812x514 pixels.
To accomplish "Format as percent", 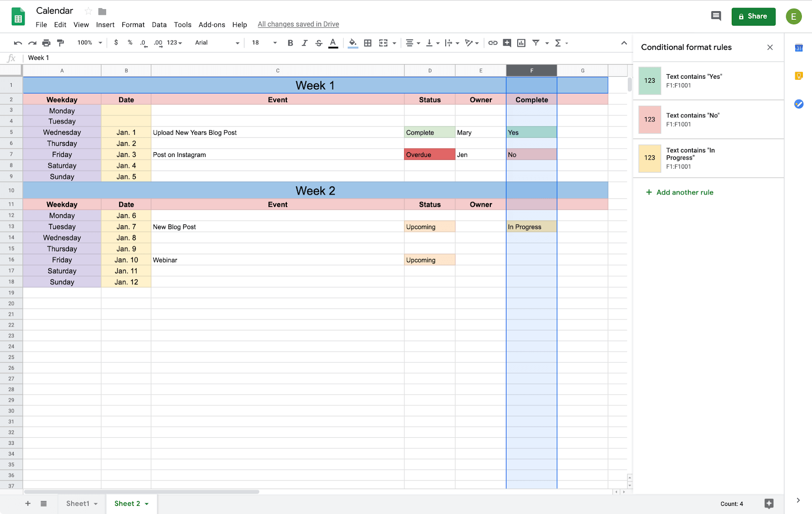I will (x=130, y=43).
